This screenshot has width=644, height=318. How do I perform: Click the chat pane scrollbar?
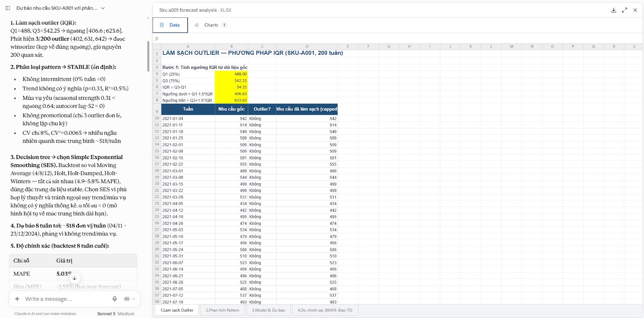tap(148, 56)
